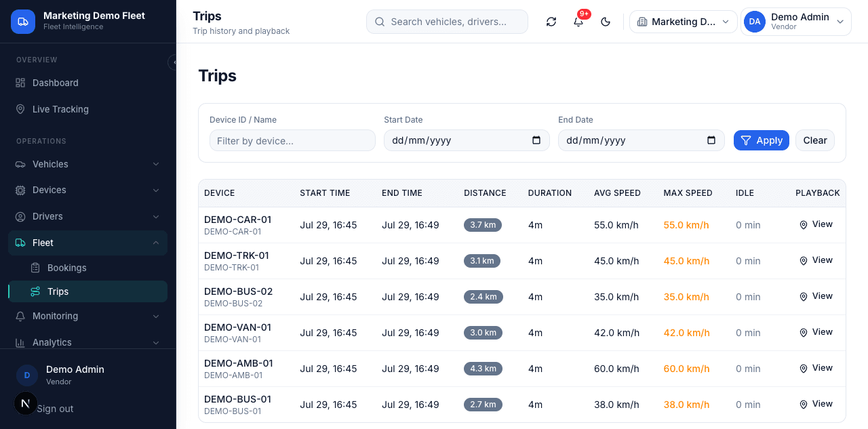Click the Filter by device input

click(x=292, y=140)
